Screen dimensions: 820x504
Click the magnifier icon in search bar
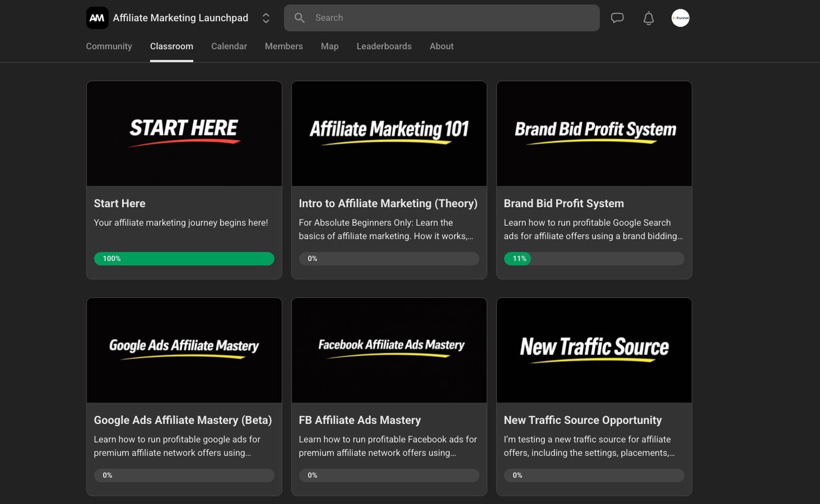tap(299, 18)
